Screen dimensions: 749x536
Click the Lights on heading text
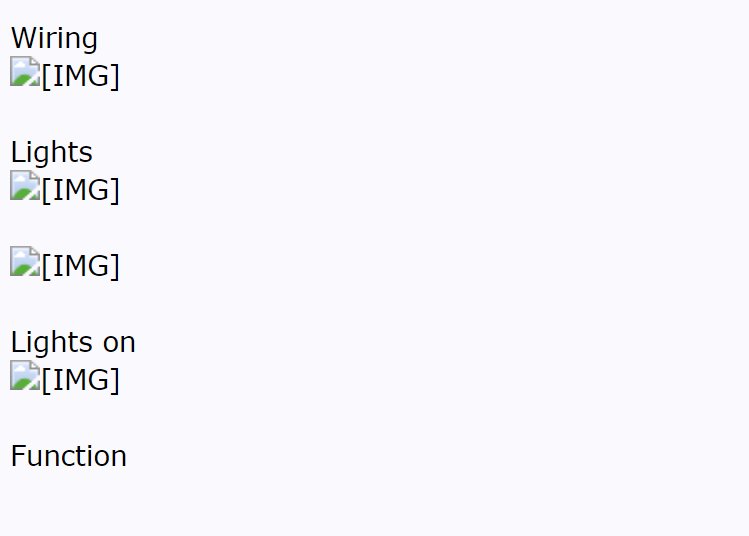(x=73, y=342)
